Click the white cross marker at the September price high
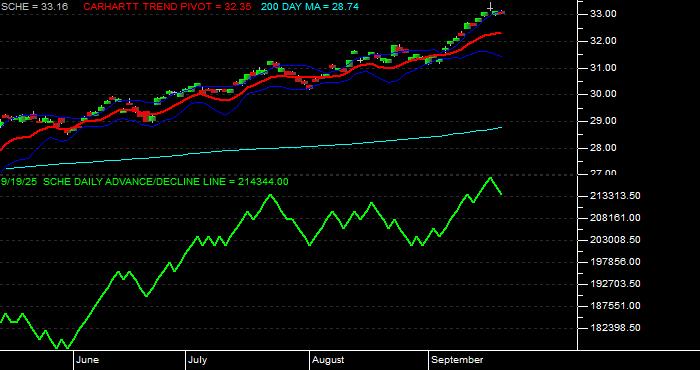This screenshot has height=370, width=700. tap(490, 7)
